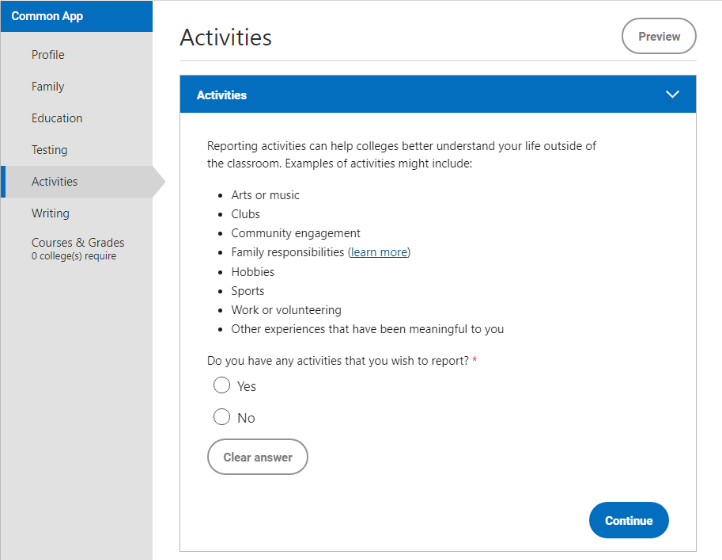Navigate to the Education section
The width and height of the screenshot is (722, 560).
point(57,118)
